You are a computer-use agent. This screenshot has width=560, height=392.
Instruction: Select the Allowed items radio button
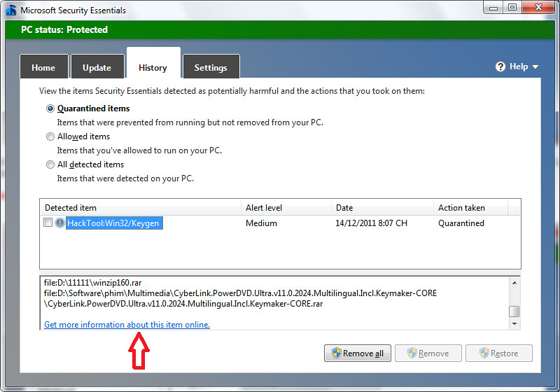coord(50,136)
